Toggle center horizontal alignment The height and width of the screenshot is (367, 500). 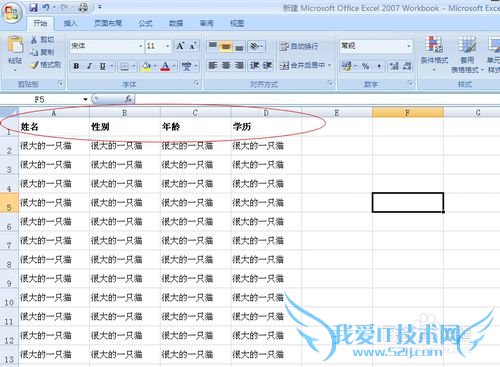click(x=226, y=66)
